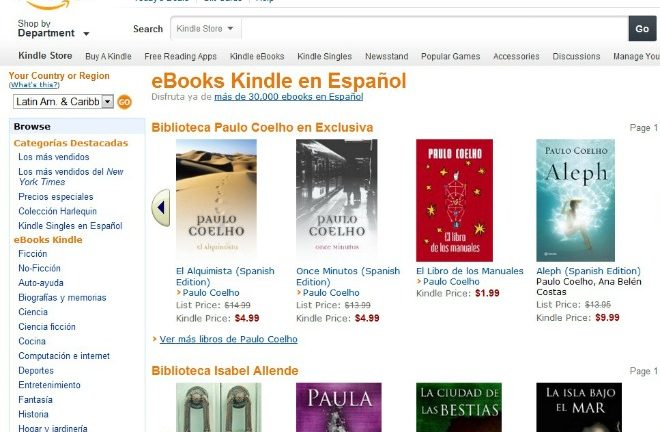Select El Libro de los Manuales cover
The height and width of the screenshot is (432, 660).
click(454, 200)
